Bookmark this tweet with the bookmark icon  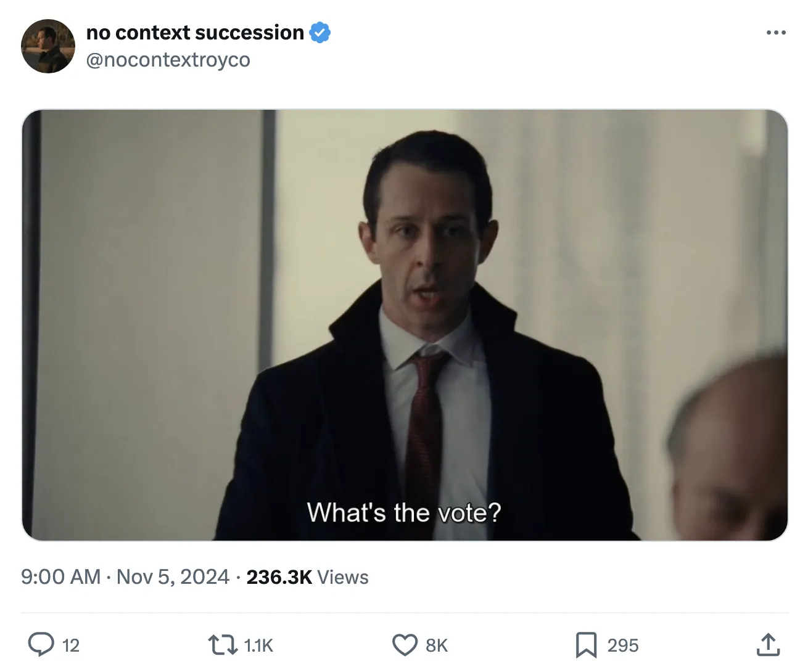(x=586, y=645)
